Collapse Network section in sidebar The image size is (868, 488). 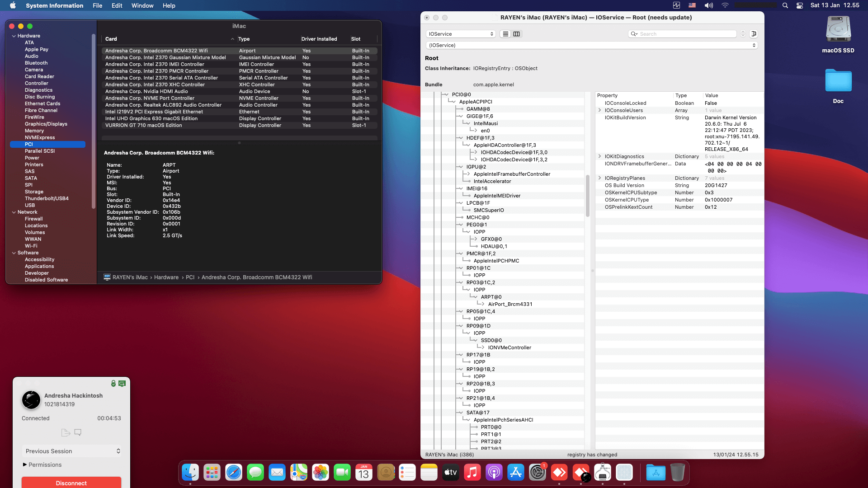[14, 212]
